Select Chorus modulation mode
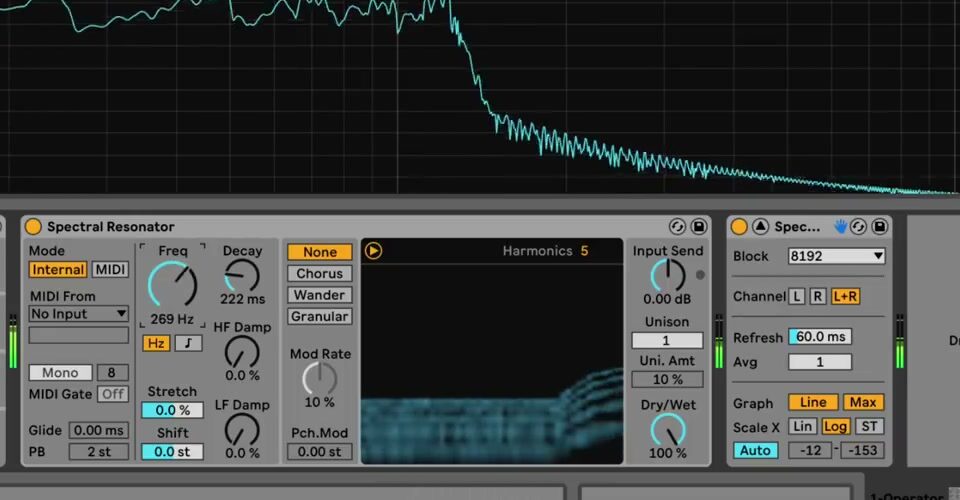This screenshot has width=960, height=500. click(x=320, y=274)
